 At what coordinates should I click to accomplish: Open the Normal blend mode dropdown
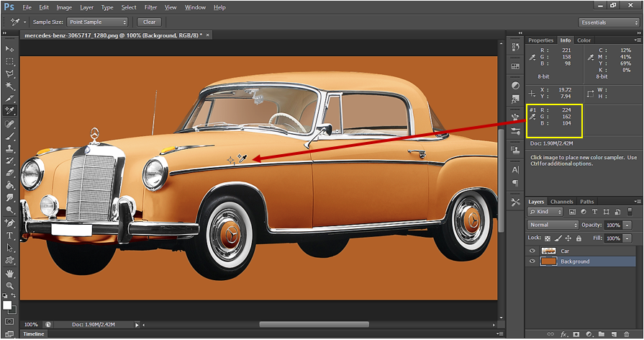point(553,225)
